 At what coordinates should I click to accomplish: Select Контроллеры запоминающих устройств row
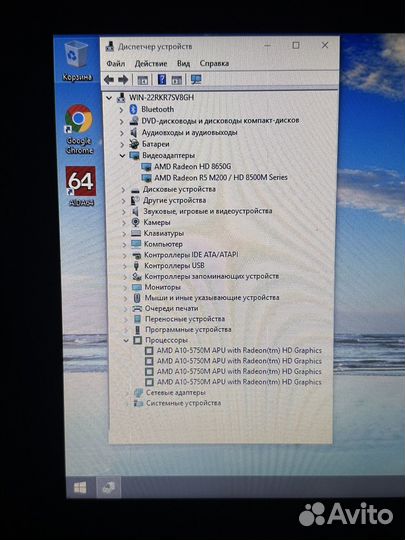tap(212, 276)
